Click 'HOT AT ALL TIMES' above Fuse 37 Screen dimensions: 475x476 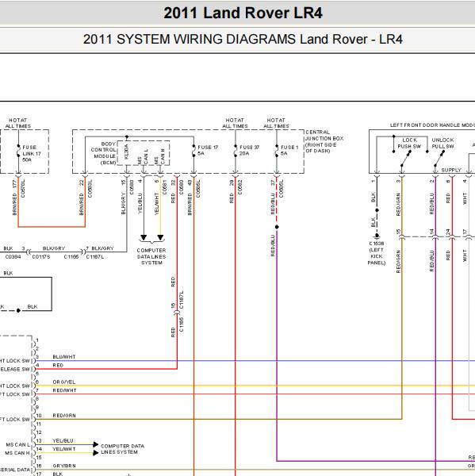(235, 123)
